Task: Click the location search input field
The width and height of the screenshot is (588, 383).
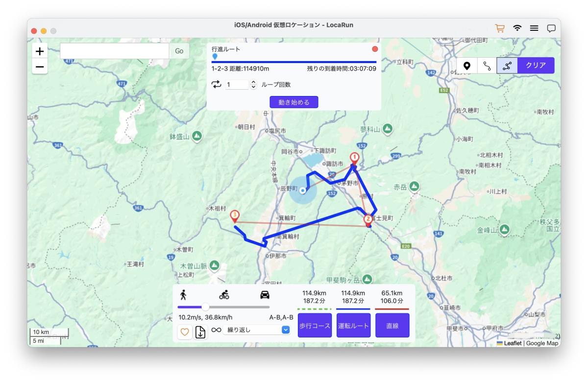Action: (x=115, y=51)
